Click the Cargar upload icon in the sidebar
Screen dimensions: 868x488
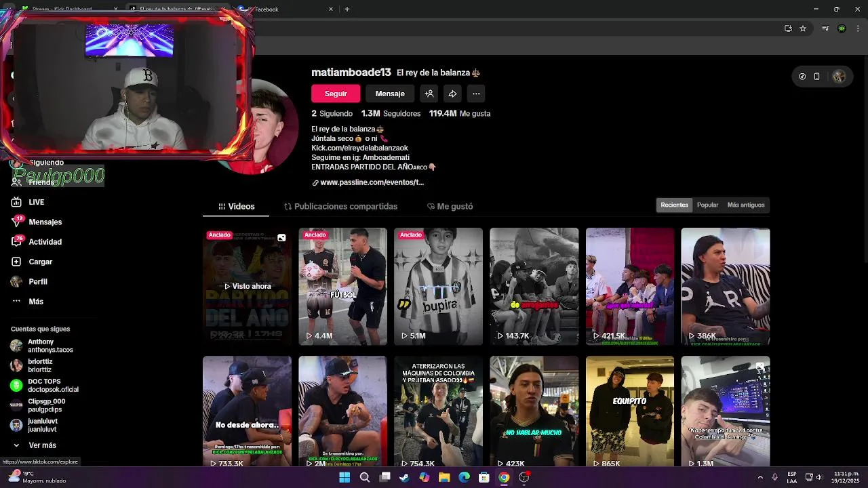[x=16, y=262]
